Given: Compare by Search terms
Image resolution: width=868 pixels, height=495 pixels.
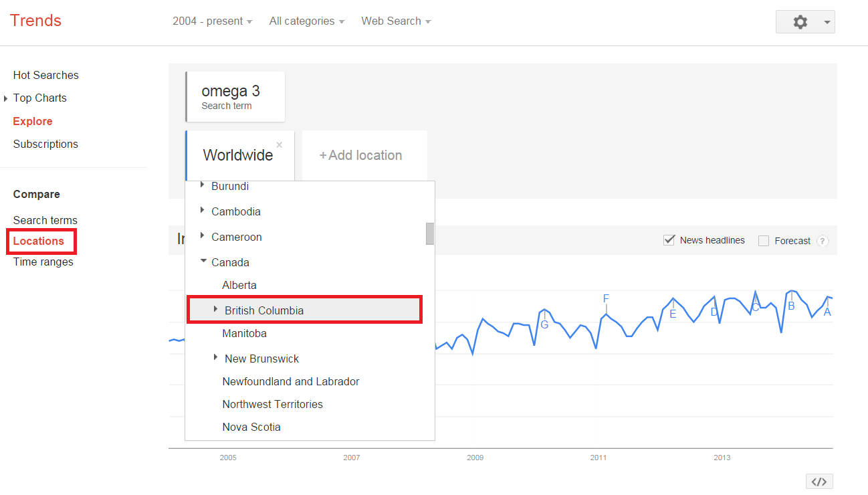Looking at the screenshot, I should click(x=45, y=220).
